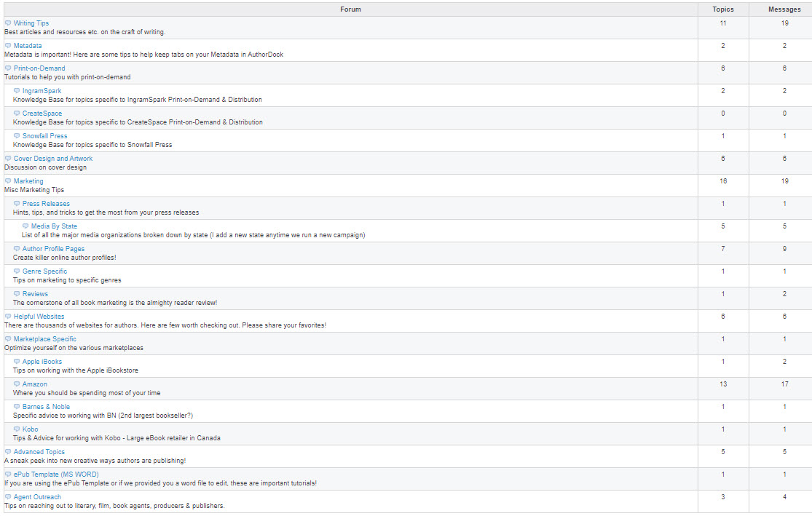Screen dimensions: 812x516
Task: Click speech bubble icon beside Advanced Topics
Action: click(x=8, y=452)
